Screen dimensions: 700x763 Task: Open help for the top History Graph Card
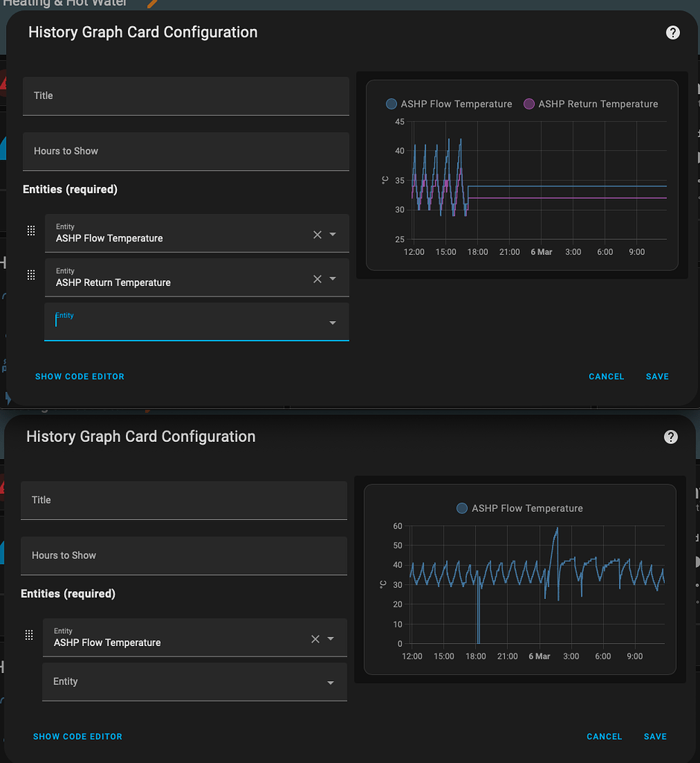click(672, 33)
